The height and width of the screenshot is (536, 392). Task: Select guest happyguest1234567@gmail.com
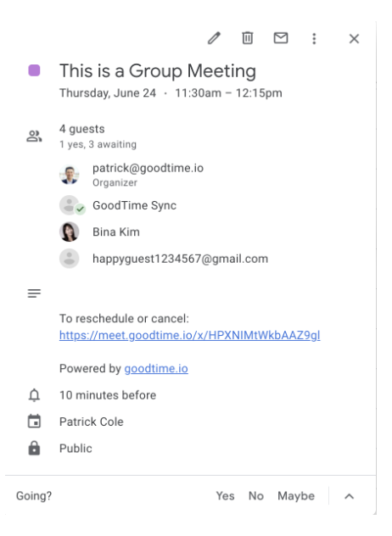point(180,259)
